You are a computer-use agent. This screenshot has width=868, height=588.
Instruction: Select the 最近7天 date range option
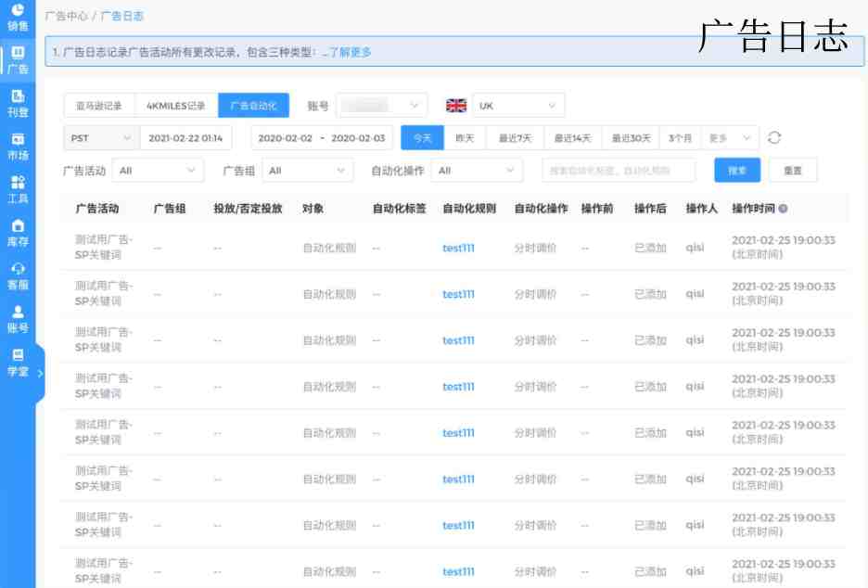click(x=515, y=138)
